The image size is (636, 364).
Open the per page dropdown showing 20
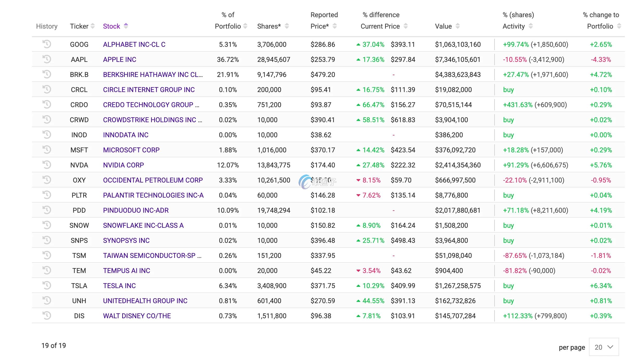tap(604, 347)
